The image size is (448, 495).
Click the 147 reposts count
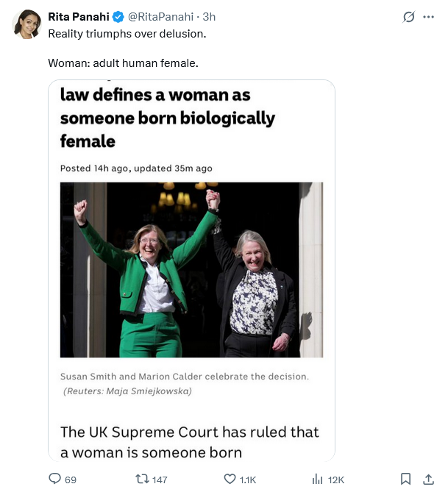159,480
